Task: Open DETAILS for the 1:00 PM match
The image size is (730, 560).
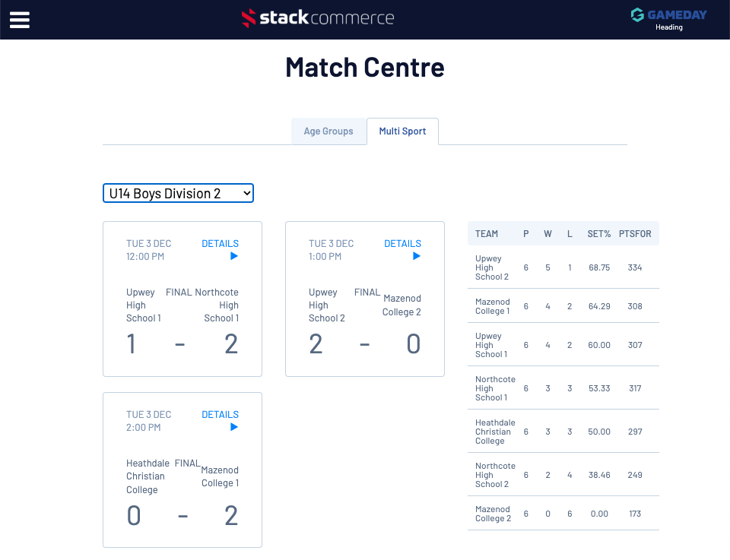Action: pyautogui.click(x=402, y=244)
